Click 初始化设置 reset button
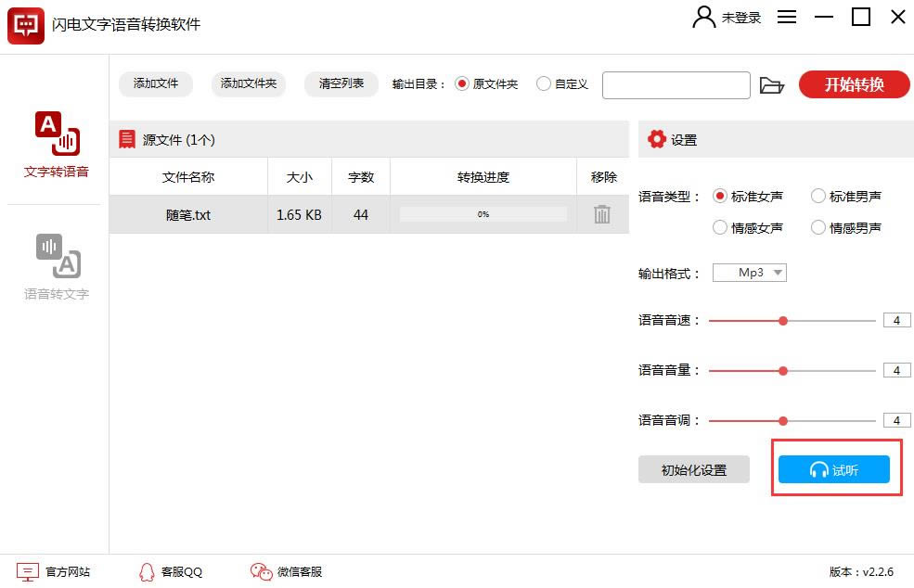Image resolution: width=914 pixels, height=588 pixels. [x=694, y=469]
